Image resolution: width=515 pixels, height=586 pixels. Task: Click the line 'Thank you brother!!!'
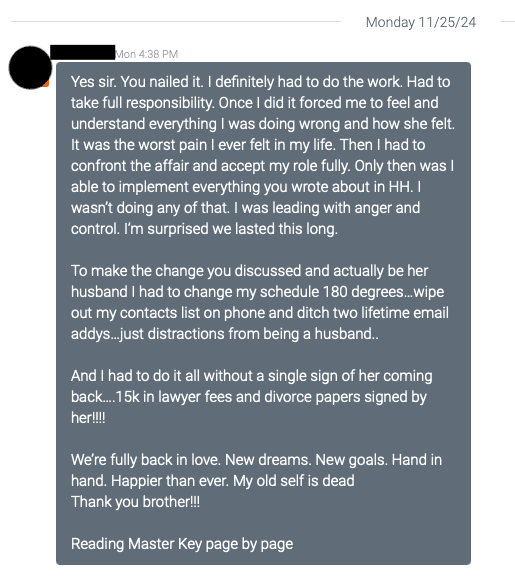135,502
